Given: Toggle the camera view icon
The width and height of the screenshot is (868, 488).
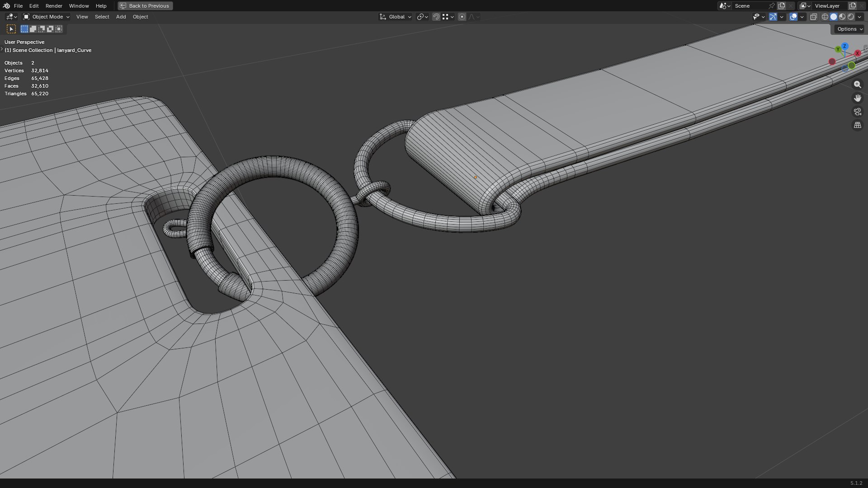Looking at the screenshot, I should [857, 112].
